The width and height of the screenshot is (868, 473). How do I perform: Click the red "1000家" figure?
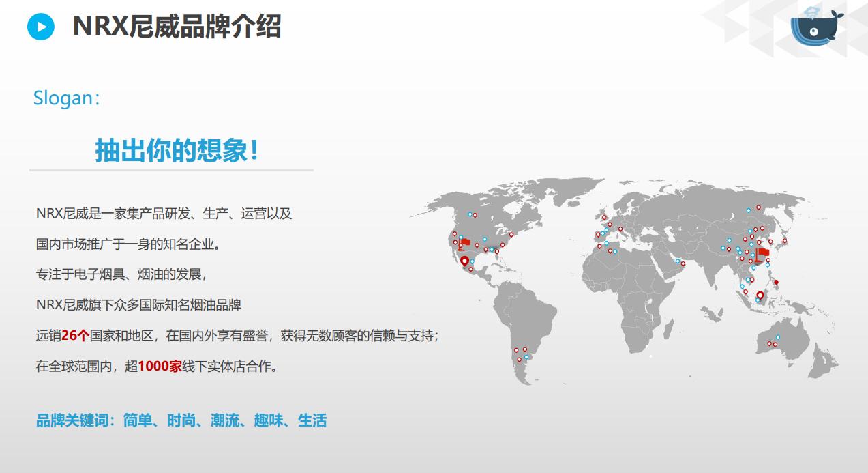(160, 367)
